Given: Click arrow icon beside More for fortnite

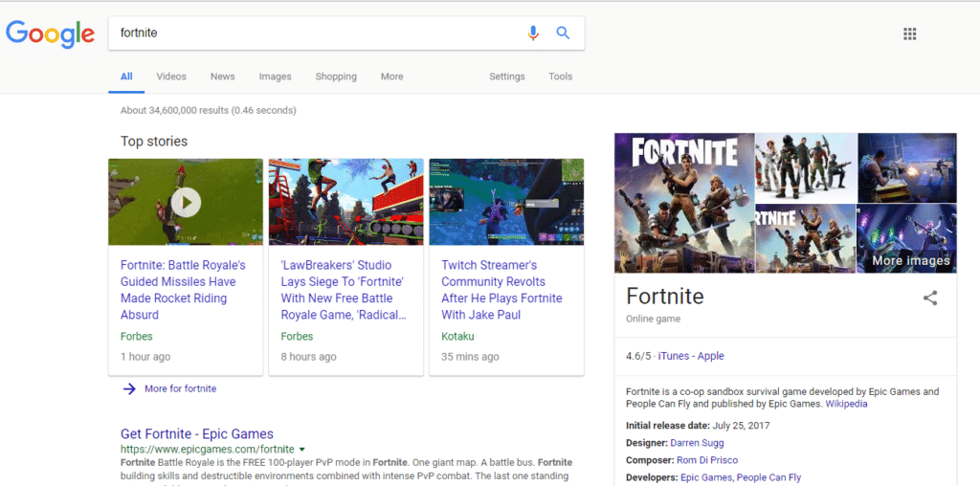Looking at the screenshot, I should (x=129, y=388).
